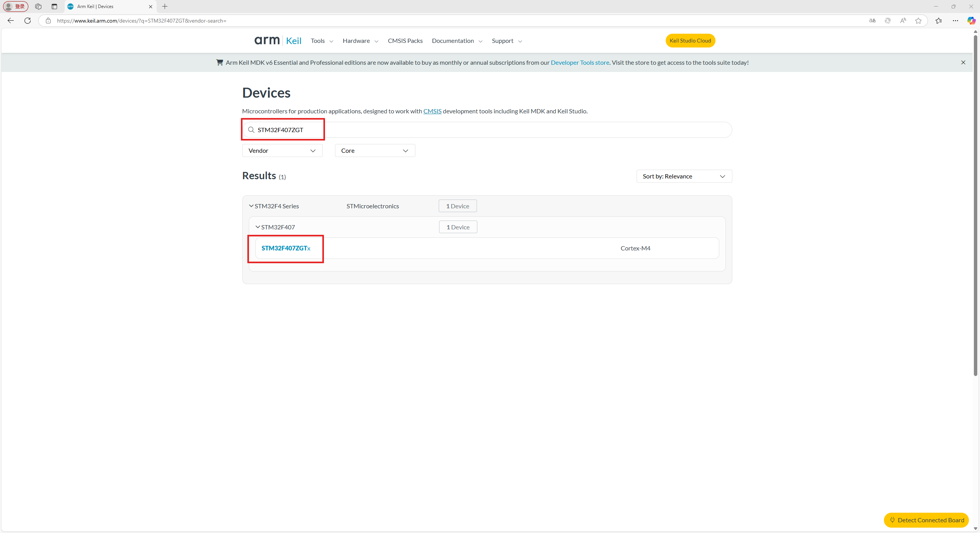Dismiss the MDK v6 announcement banner
The width and height of the screenshot is (980, 533).
tap(963, 62)
